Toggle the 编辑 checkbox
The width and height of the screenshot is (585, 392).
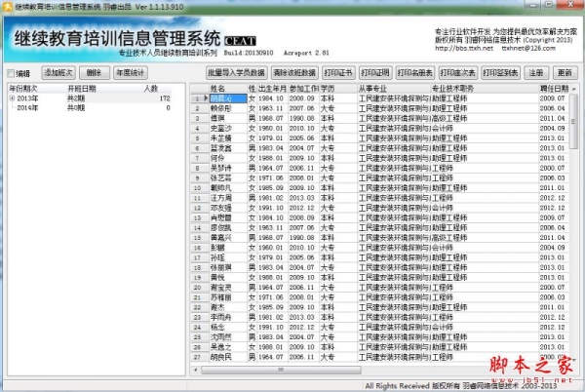[11, 73]
